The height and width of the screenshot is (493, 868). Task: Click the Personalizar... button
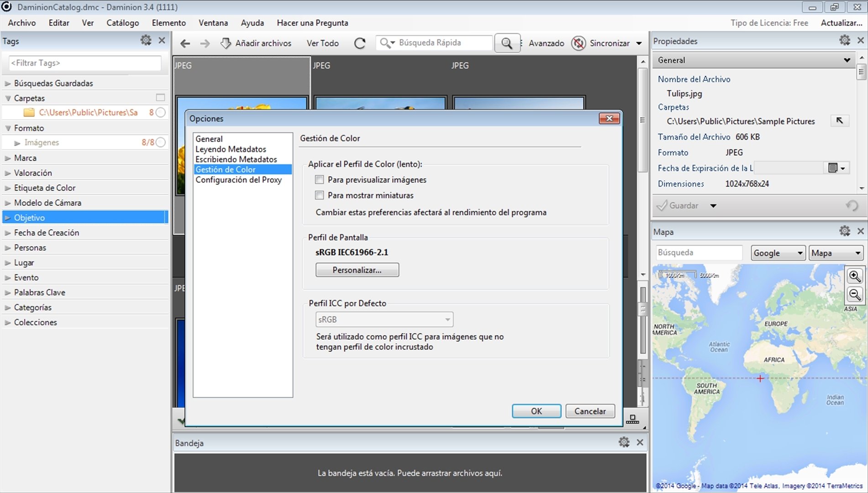(x=357, y=270)
